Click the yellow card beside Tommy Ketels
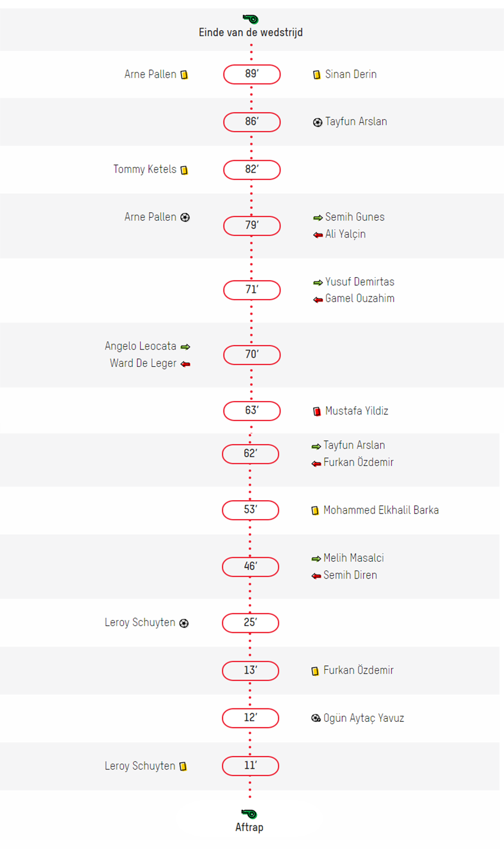504x849 pixels. (x=184, y=170)
